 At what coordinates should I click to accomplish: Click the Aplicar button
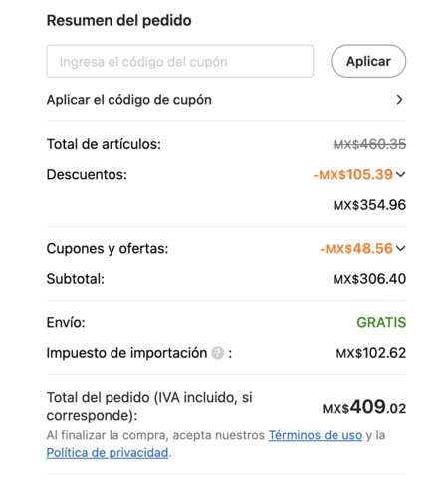click(x=368, y=61)
